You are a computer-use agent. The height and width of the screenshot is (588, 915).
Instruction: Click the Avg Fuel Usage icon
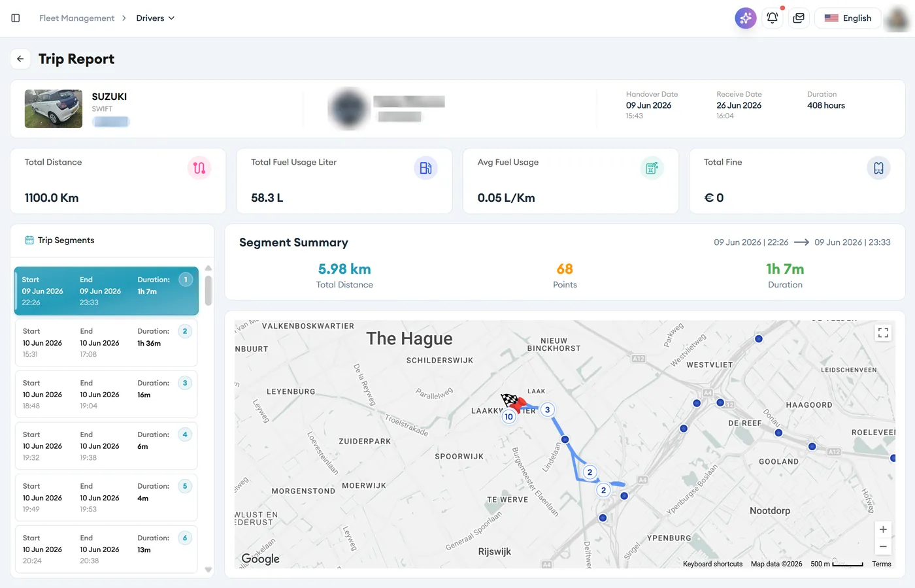pos(652,168)
